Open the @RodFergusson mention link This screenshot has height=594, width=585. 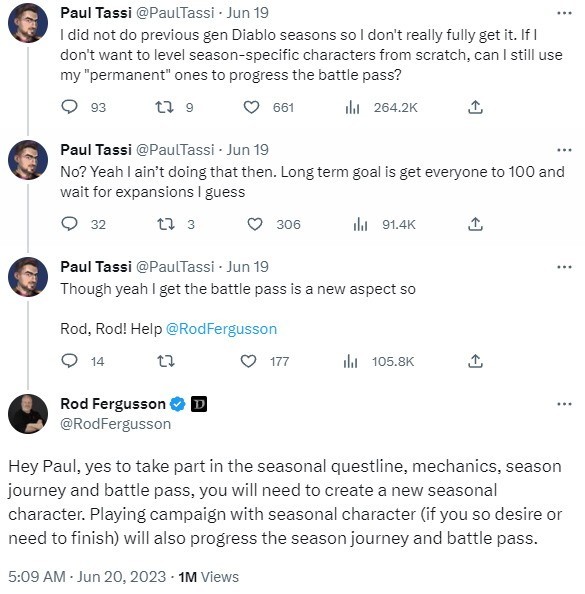click(221, 328)
